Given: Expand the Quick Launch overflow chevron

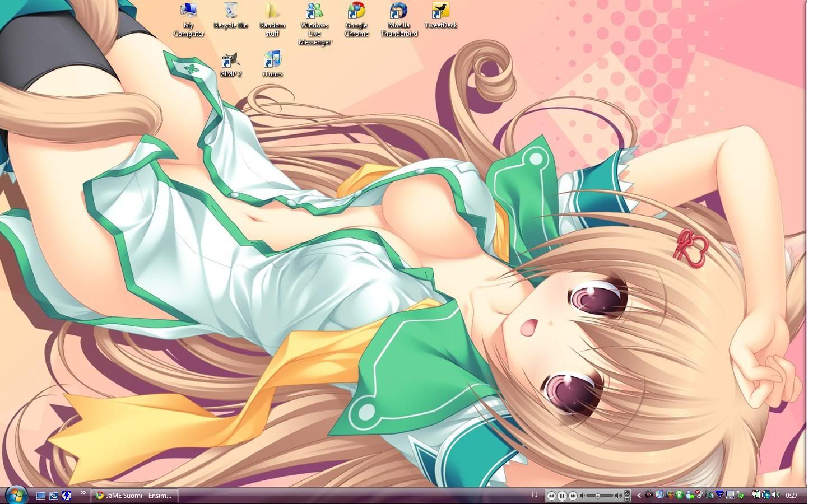Looking at the screenshot, I should [x=83, y=493].
